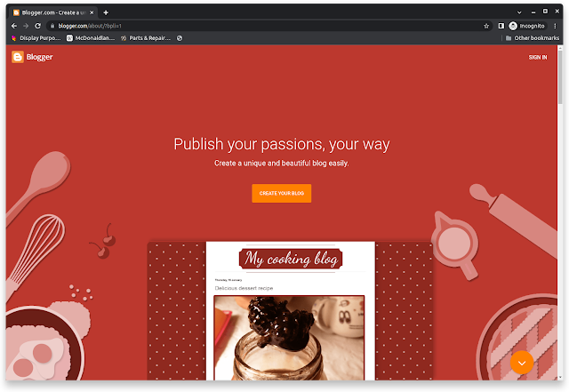Image resolution: width=569 pixels, height=392 pixels.
Task: Click CREATE YOUR BLOG button
Action: click(x=282, y=193)
